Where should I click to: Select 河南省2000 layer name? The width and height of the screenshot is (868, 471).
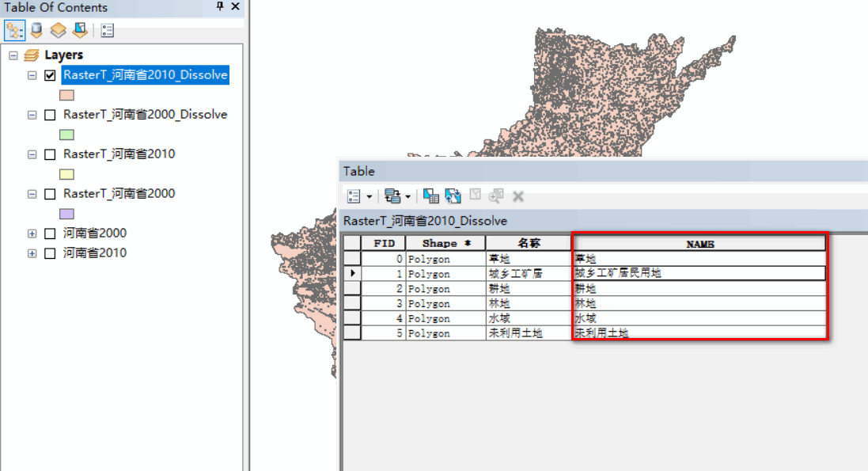(x=95, y=233)
